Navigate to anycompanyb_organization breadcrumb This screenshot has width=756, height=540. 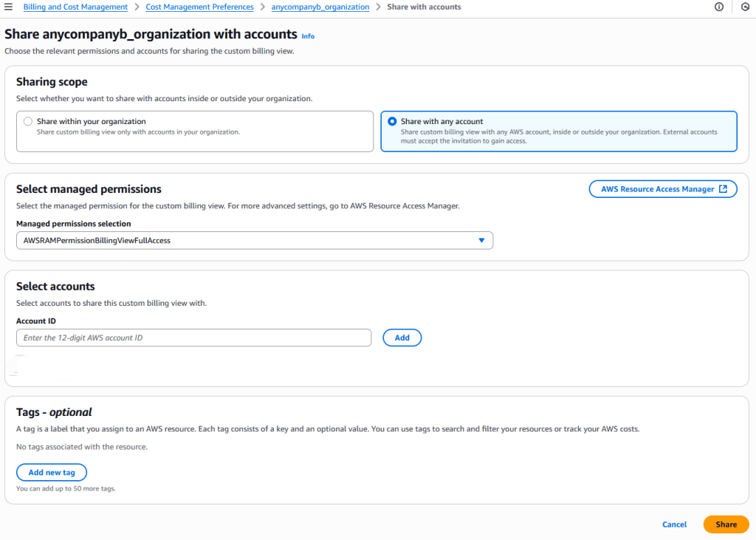click(x=320, y=7)
